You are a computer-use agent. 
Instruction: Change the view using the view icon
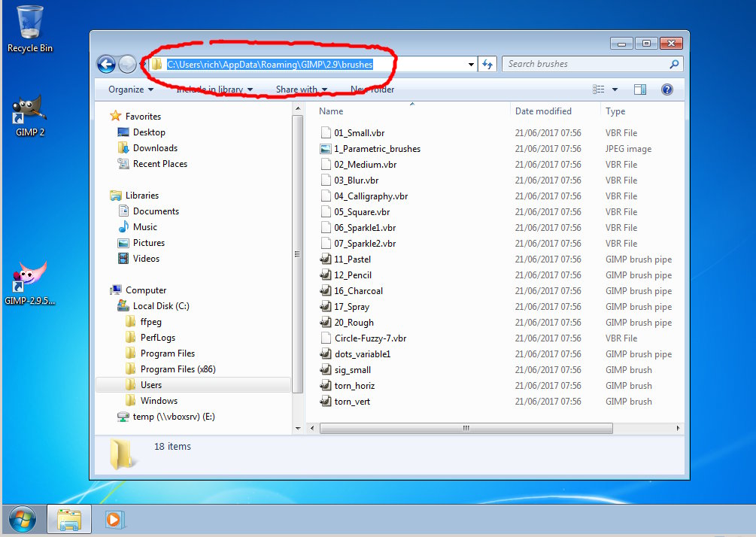click(x=598, y=89)
